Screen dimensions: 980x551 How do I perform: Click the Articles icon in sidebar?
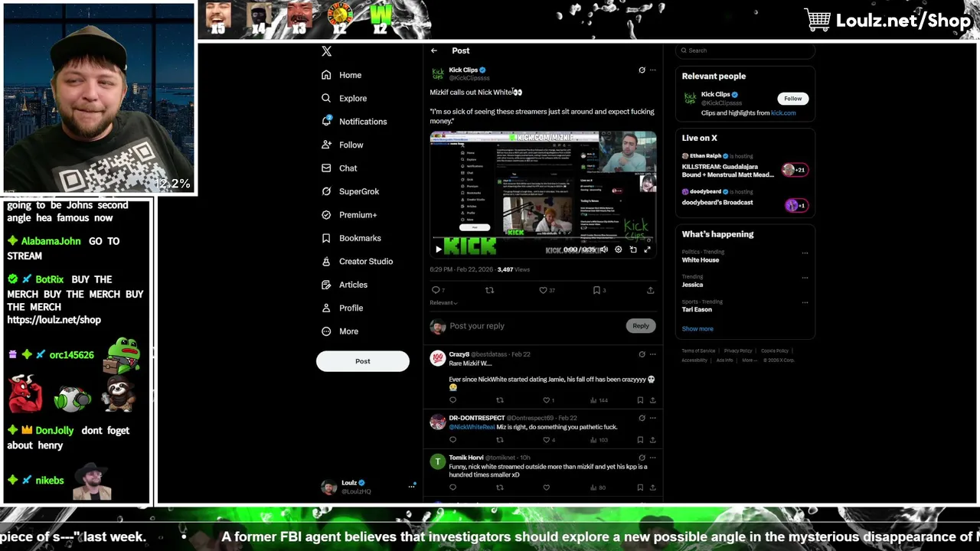click(x=326, y=285)
